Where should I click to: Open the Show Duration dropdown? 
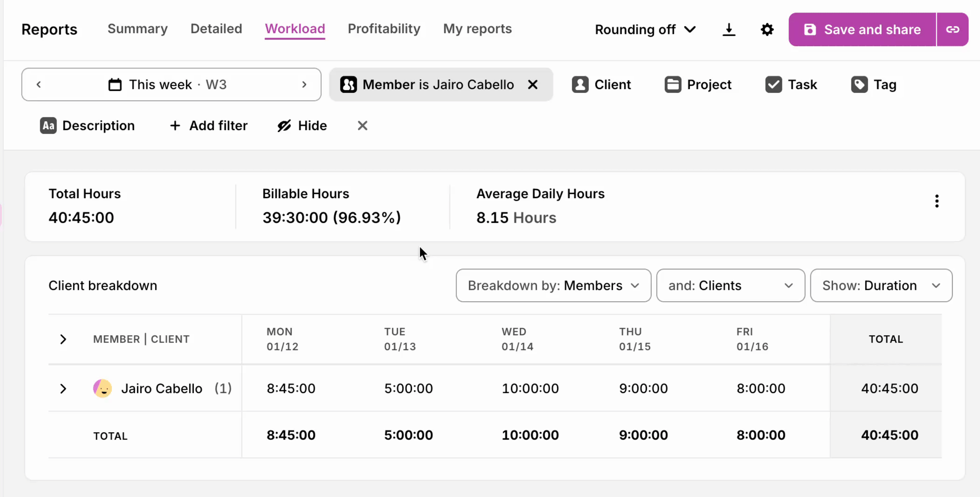point(881,285)
